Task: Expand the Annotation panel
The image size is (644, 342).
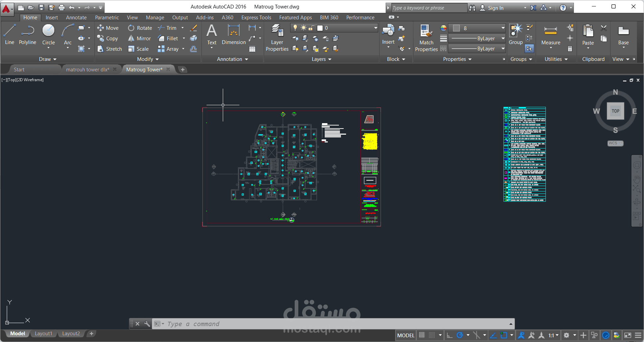Action: (233, 59)
